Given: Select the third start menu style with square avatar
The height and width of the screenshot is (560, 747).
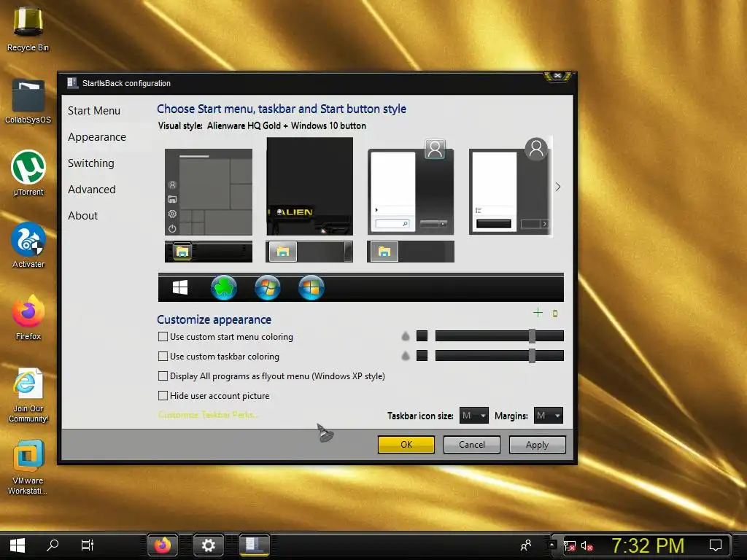Looking at the screenshot, I should point(411,187).
